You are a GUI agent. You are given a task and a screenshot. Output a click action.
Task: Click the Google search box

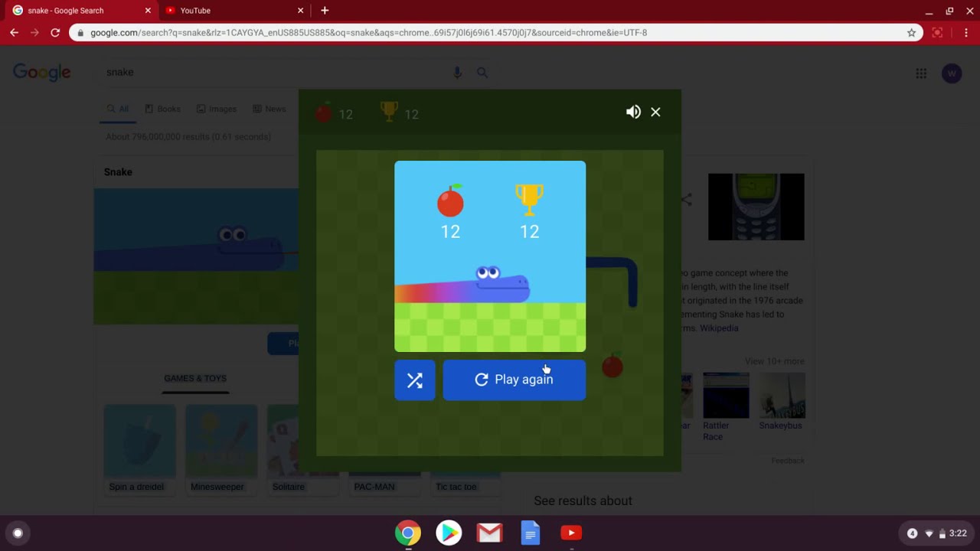coord(276,72)
